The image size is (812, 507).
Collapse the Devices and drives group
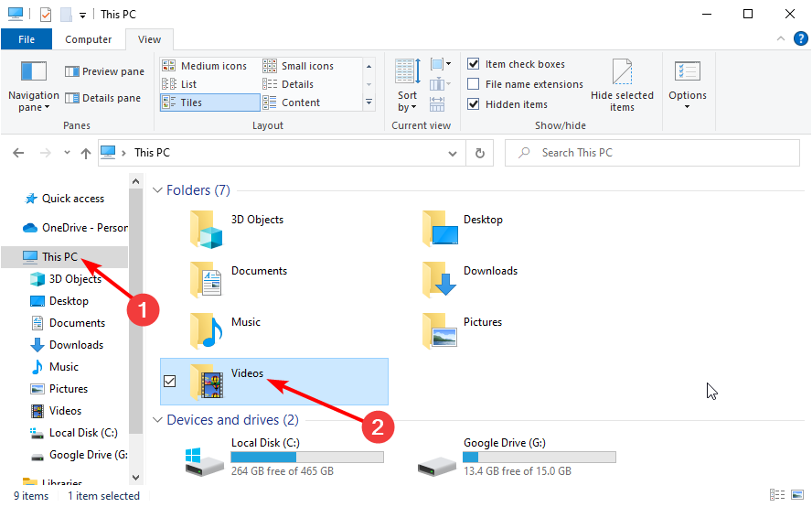(157, 420)
